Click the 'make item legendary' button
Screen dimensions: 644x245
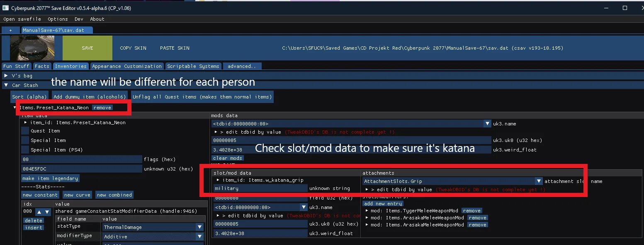[50, 178]
